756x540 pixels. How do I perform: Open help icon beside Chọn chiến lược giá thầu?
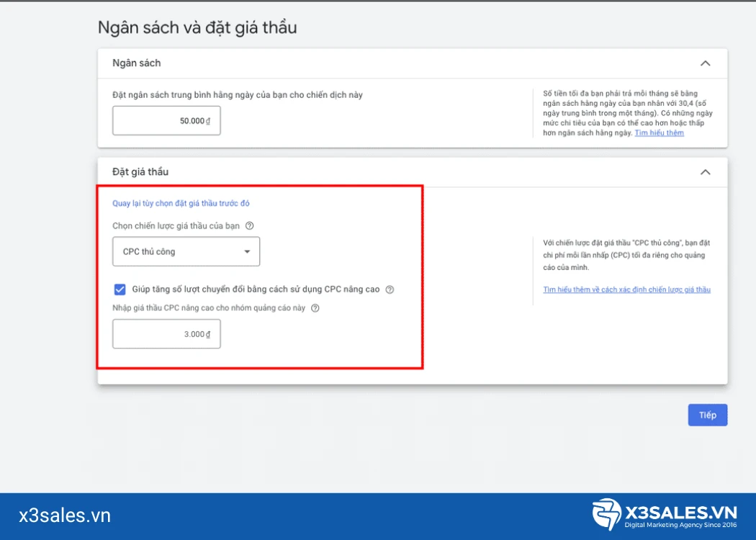tap(249, 225)
